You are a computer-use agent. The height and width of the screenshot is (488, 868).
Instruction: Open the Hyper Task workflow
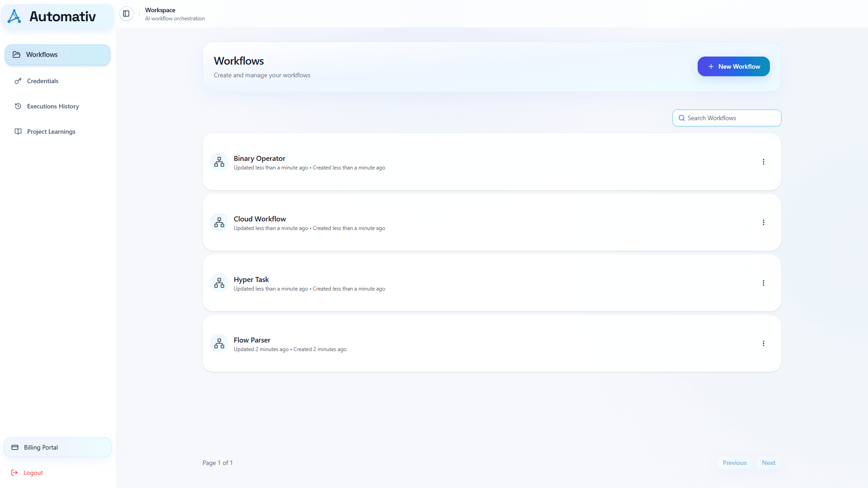tap(491, 283)
